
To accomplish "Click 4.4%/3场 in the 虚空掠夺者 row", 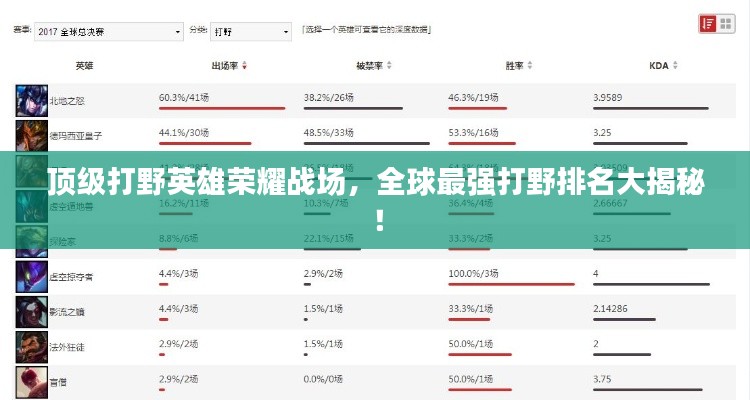I will click(x=178, y=274).
